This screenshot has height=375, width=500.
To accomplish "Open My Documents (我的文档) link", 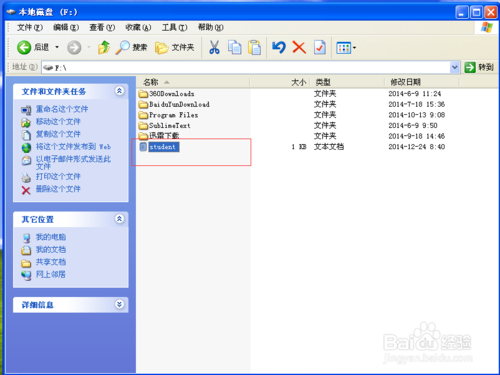I will 51,249.
